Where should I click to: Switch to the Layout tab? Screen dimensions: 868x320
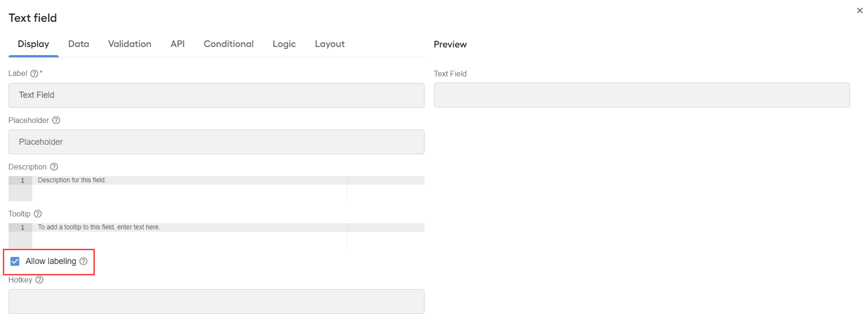[x=330, y=44]
